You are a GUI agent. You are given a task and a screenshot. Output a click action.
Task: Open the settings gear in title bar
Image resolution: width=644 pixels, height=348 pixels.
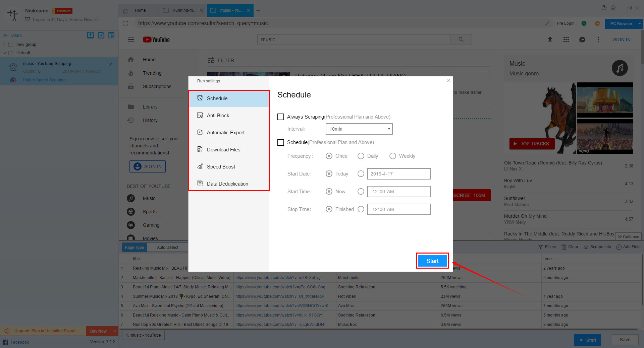(613, 8)
